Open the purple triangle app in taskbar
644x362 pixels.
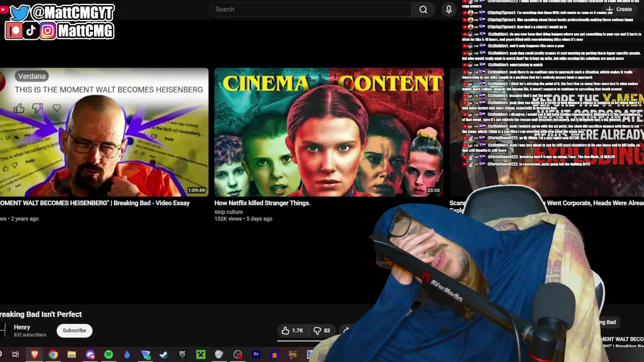145,354
